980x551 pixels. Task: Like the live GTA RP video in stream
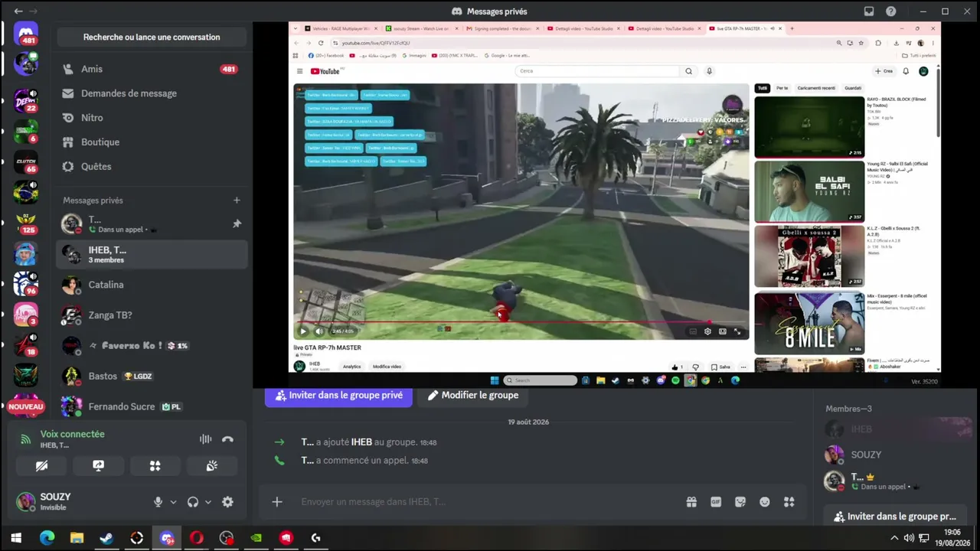coord(677,367)
